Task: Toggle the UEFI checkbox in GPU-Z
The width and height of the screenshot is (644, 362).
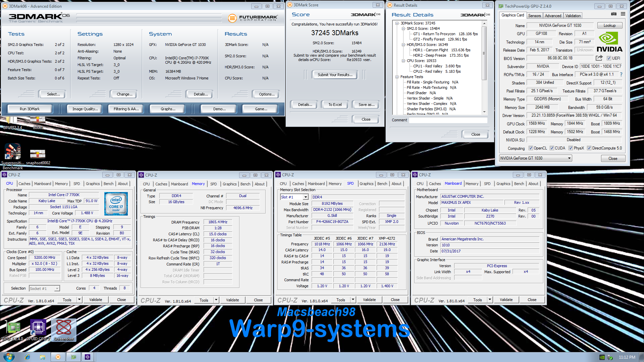Action: [609, 58]
